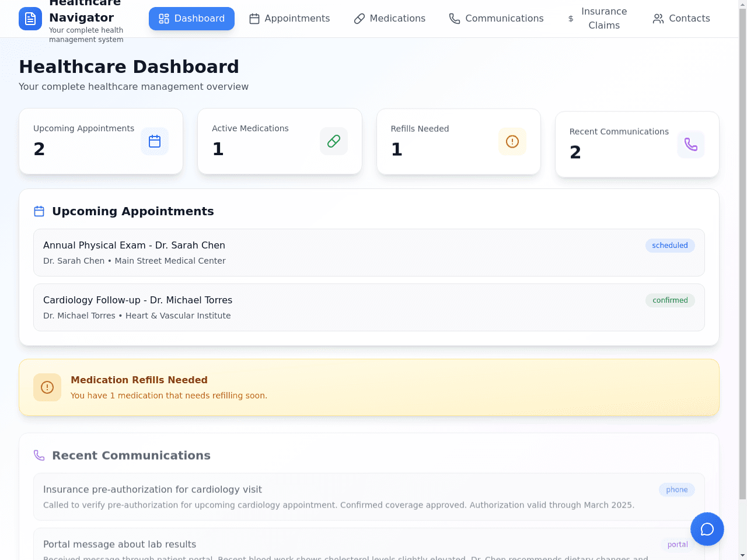The width and height of the screenshot is (747, 560).
Task: Click the phone type badge
Action: pos(677,490)
